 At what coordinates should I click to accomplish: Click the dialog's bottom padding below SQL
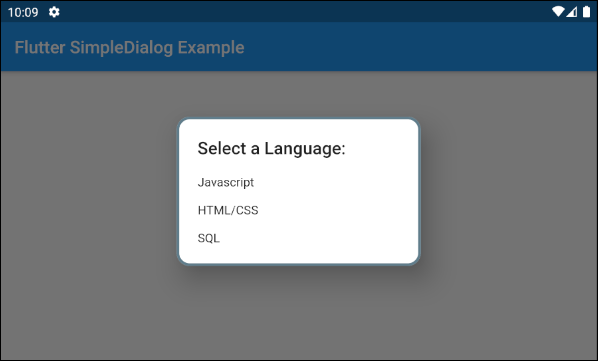point(299,257)
